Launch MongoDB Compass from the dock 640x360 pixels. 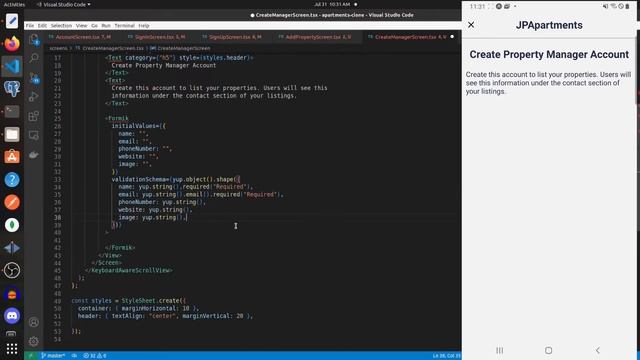(x=12, y=225)
